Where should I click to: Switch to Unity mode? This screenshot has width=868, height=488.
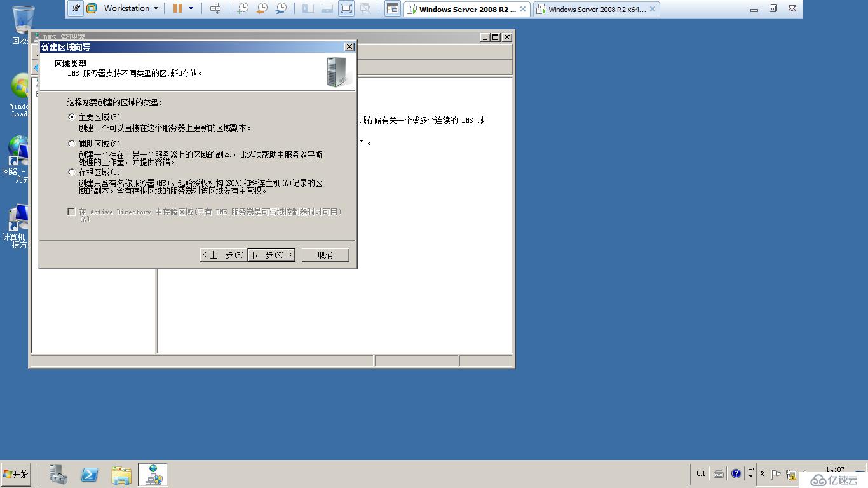[x=365, y=8]
